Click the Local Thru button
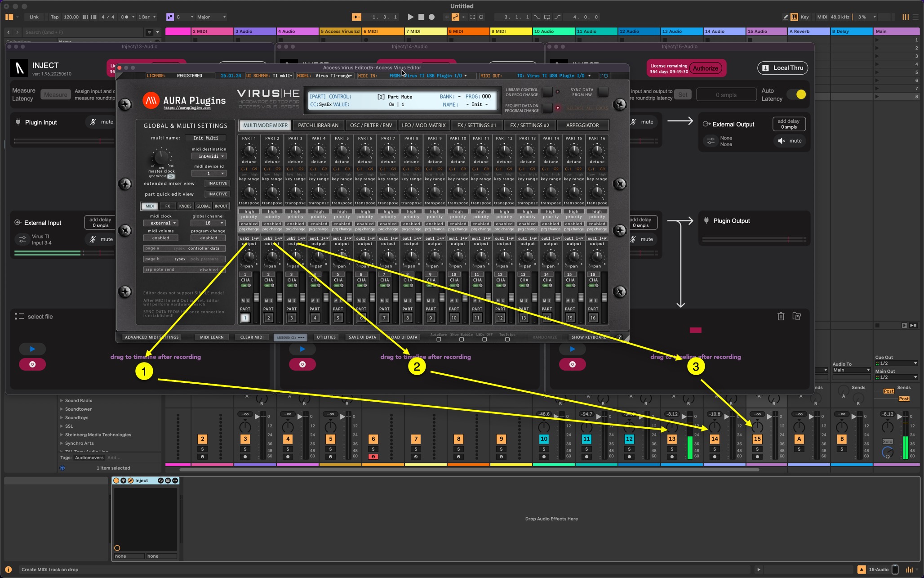Viewport: 924px width, 578px height. pos(782,68)
